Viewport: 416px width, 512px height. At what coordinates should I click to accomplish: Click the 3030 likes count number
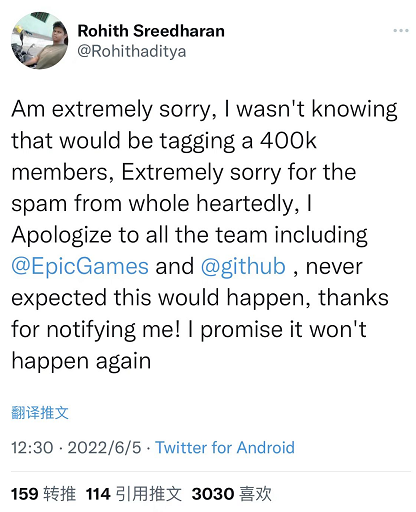coord(213,494)
